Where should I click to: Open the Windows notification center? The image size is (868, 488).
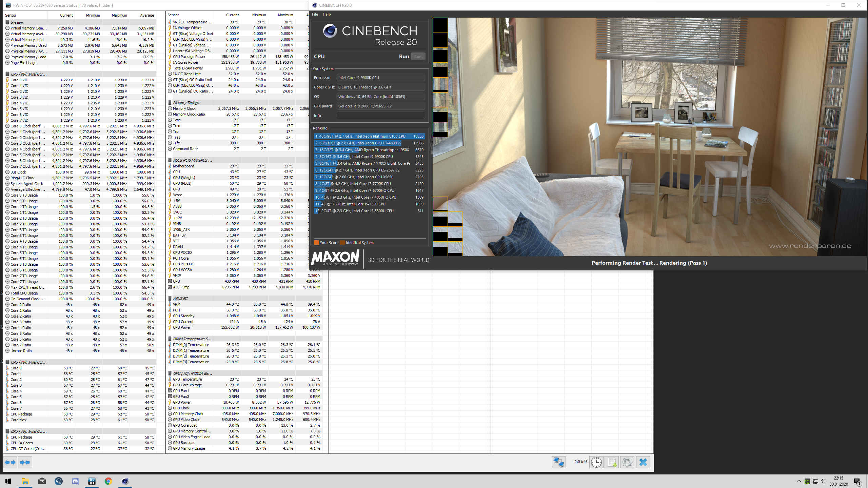857,481
